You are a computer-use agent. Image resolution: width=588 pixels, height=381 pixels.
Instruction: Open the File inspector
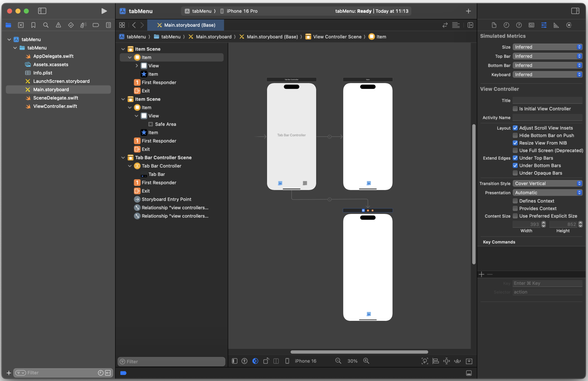coord(494,25)
